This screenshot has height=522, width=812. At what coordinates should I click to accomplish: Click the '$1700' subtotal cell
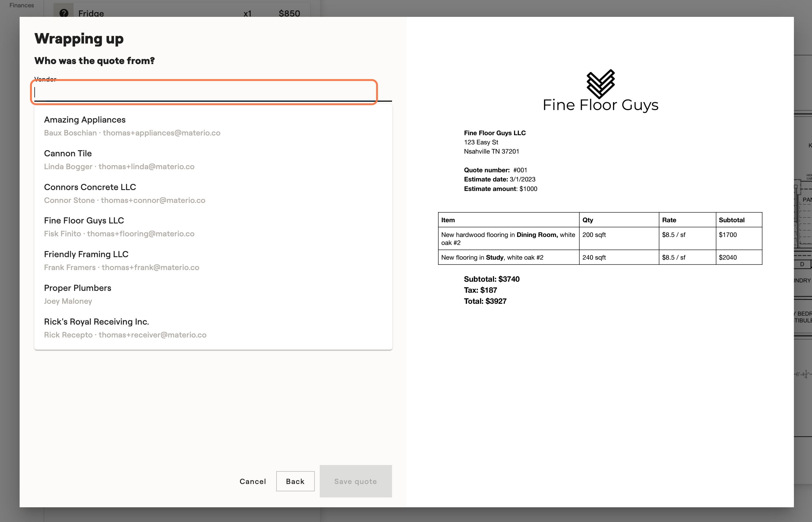739,239
